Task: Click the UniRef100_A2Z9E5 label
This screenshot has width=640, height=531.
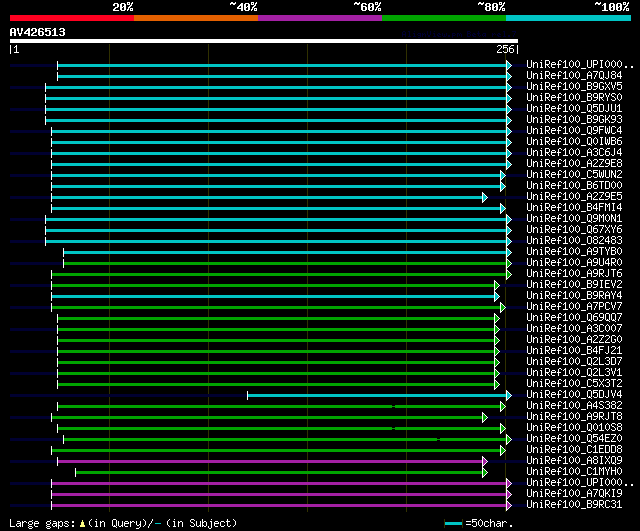Action: tap(574, 197)
